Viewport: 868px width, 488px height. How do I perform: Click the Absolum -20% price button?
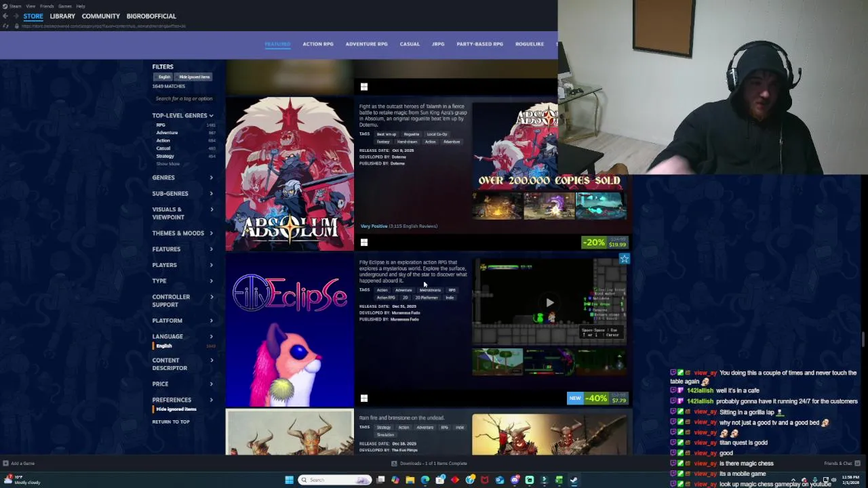[605, 243]
